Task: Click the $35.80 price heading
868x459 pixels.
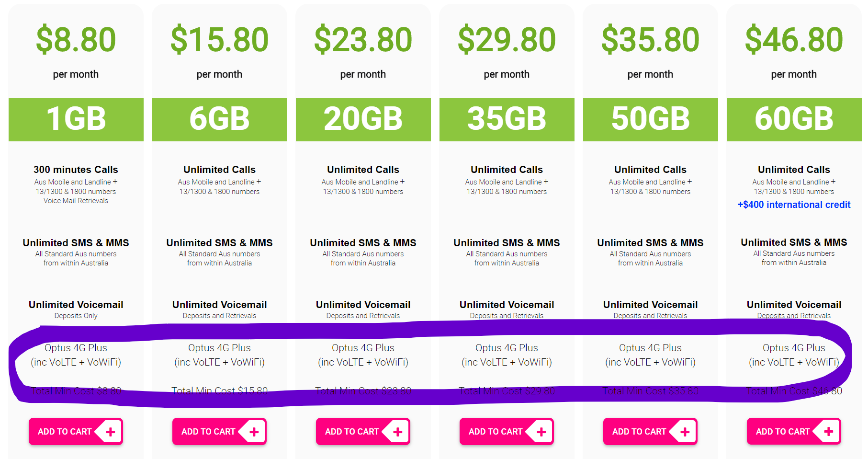Action: 650,39
